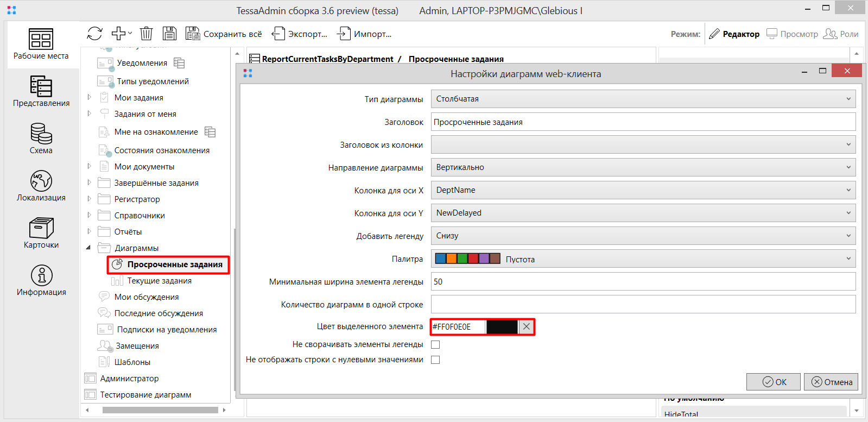868x422 pixels.
Task: Open the Локализация globe section
Action: point(41,186)
